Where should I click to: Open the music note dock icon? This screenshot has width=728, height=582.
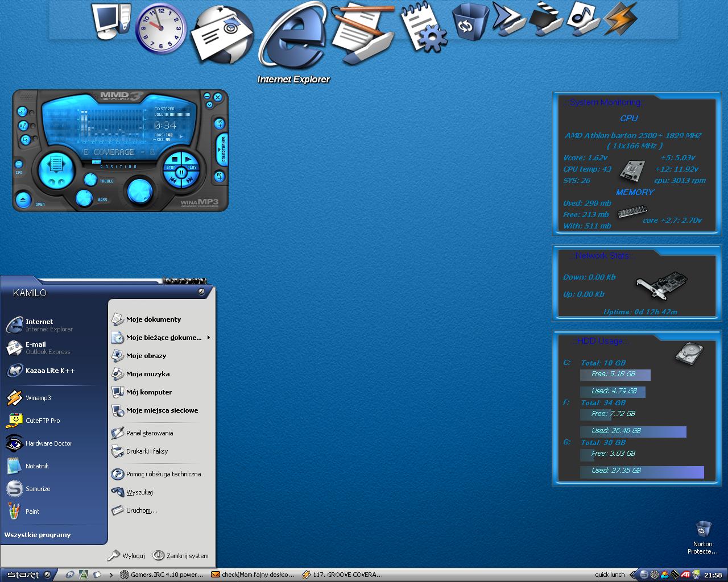(x=583, y=19)
